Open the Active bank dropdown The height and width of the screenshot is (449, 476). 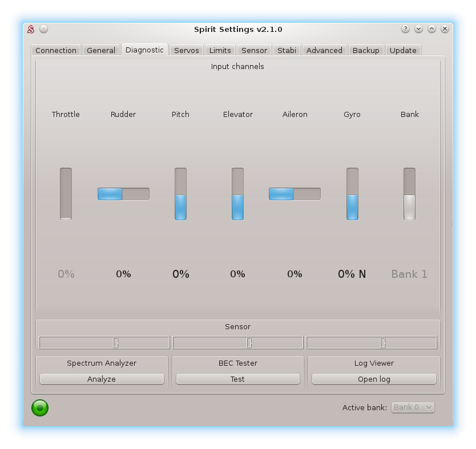[412, 407]
